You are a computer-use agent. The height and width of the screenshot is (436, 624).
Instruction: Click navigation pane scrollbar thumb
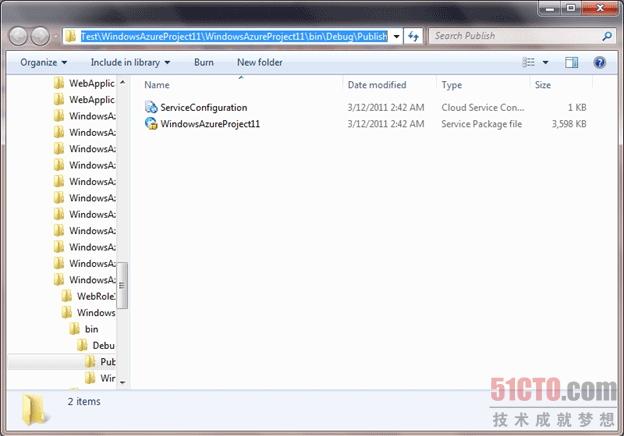pyautogui.click(x=123, y=285)
